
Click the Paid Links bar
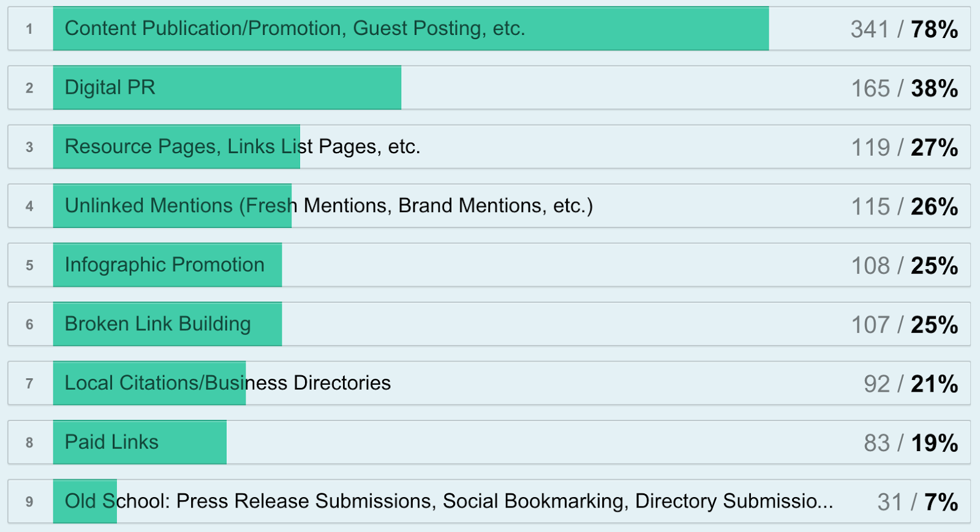point(140,442)
